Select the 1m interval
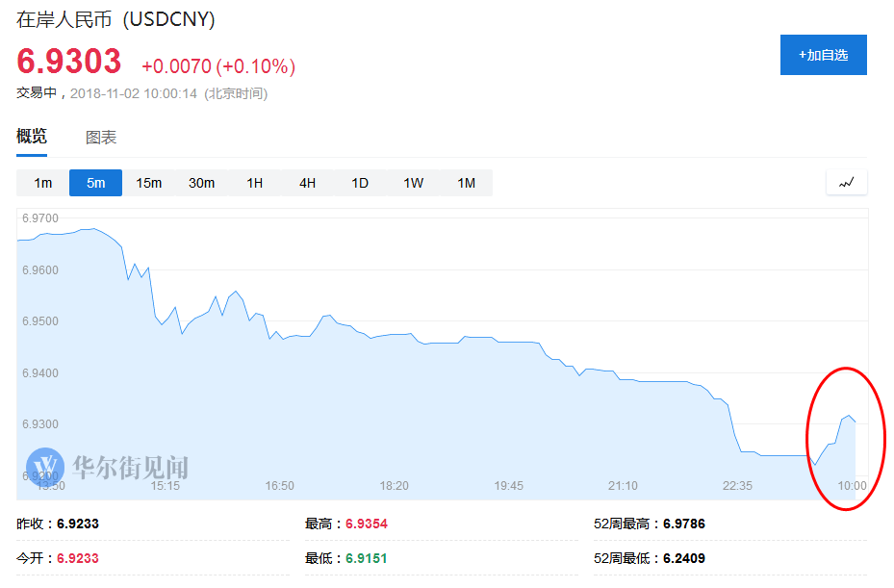 (43, 183)
